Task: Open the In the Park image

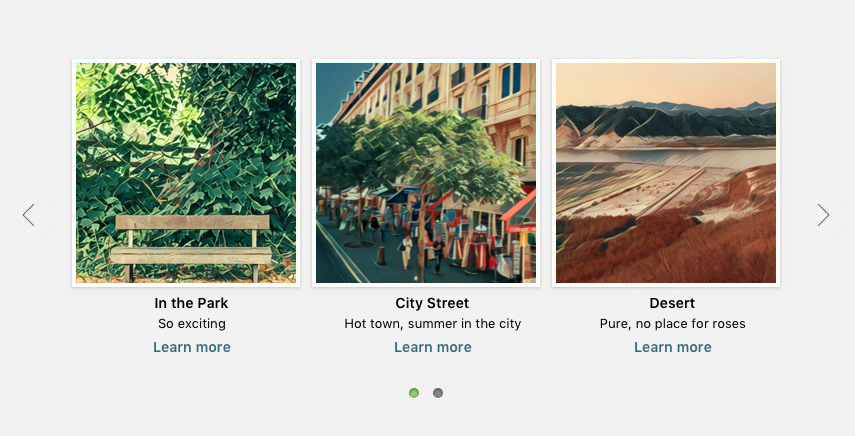Action: (x=186, y=173)
